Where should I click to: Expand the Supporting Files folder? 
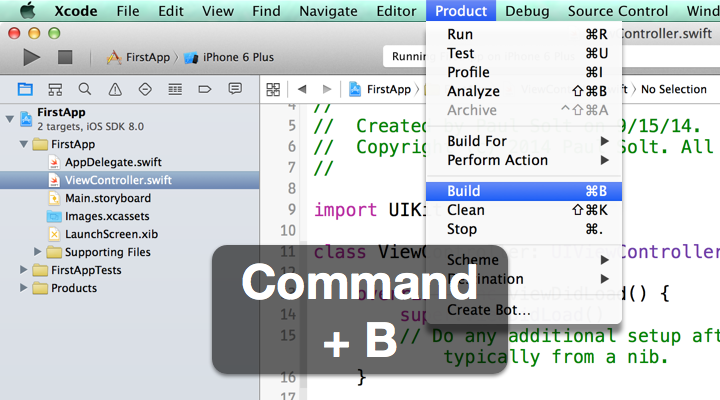pos(38,252)
